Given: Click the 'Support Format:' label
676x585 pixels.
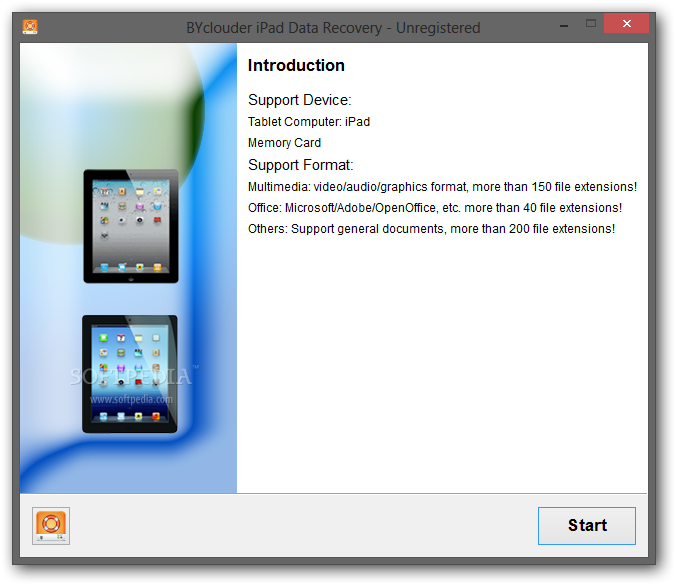Looking at the screenshot, I should coord(300,165).
